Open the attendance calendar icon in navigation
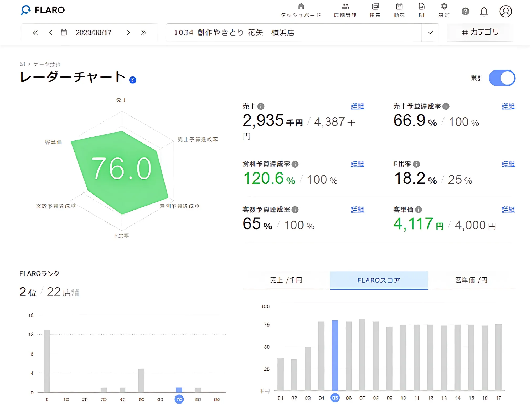This screenshot has width=532, height=408. tap(399, 6)
